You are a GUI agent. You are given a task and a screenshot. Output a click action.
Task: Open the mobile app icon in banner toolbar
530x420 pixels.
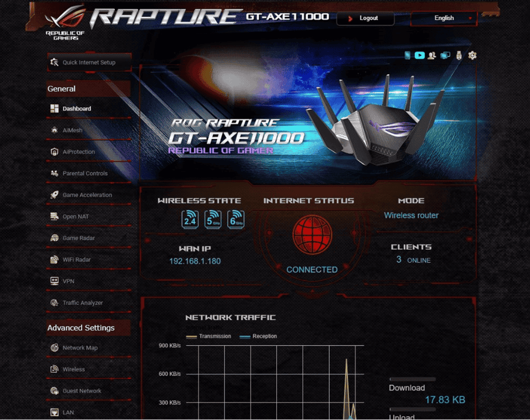tap(408, 55)
